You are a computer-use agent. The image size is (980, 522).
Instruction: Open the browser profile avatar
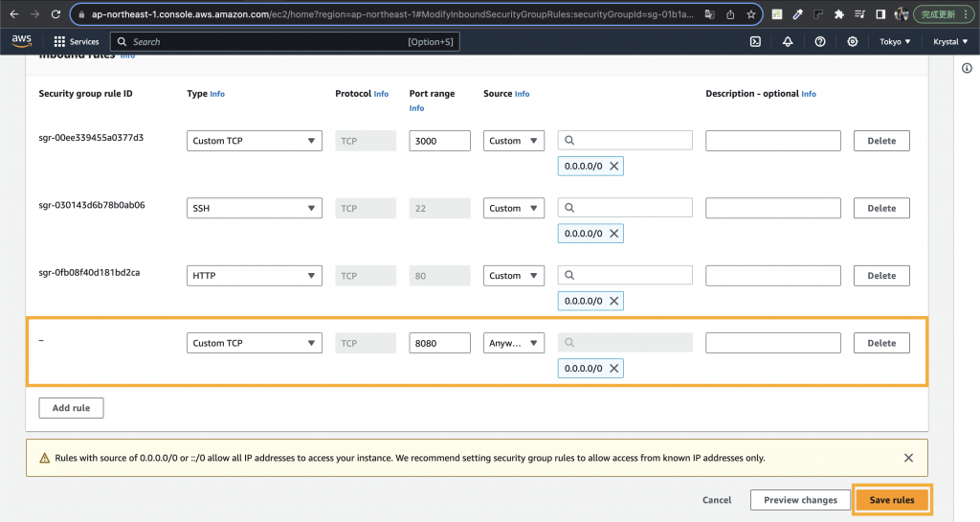pyautogui.click(x=901, y=14)
